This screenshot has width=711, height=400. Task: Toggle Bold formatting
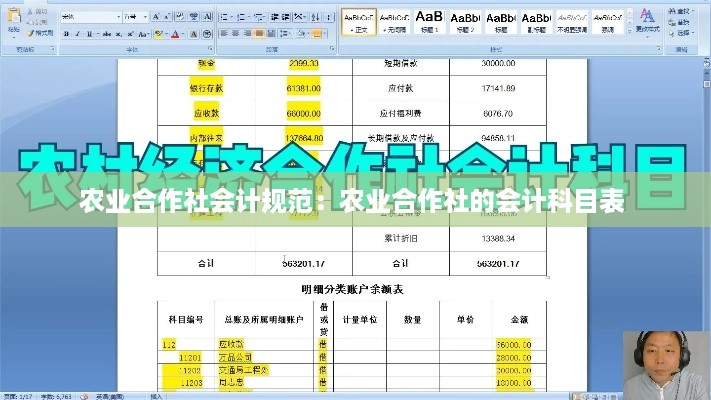tap(65, 33)
